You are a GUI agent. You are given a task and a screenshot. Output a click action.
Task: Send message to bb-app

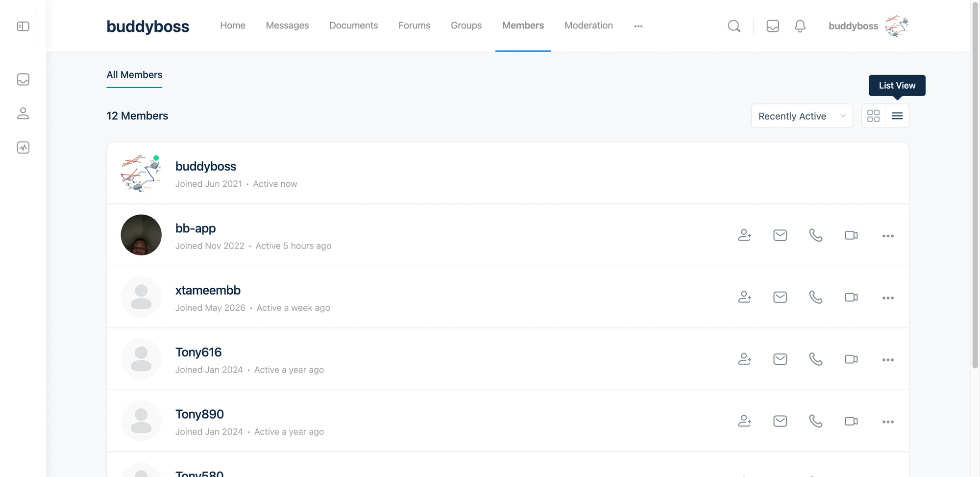point(780,235)
